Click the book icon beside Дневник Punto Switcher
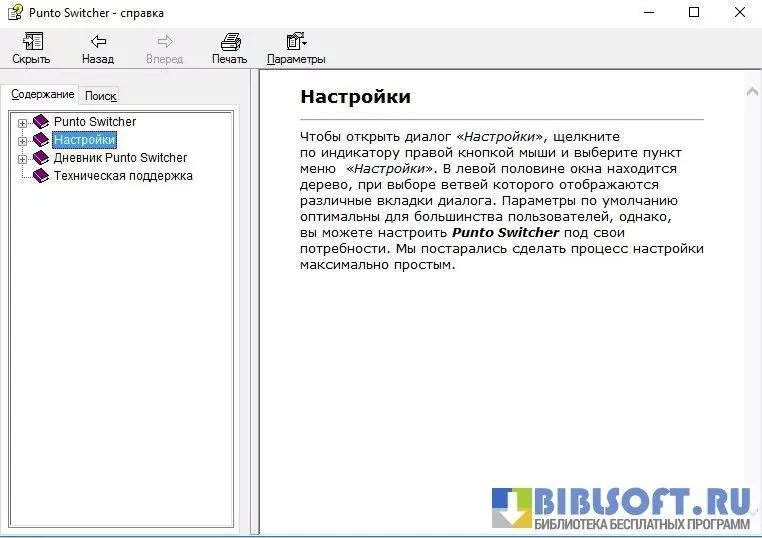 40,158
